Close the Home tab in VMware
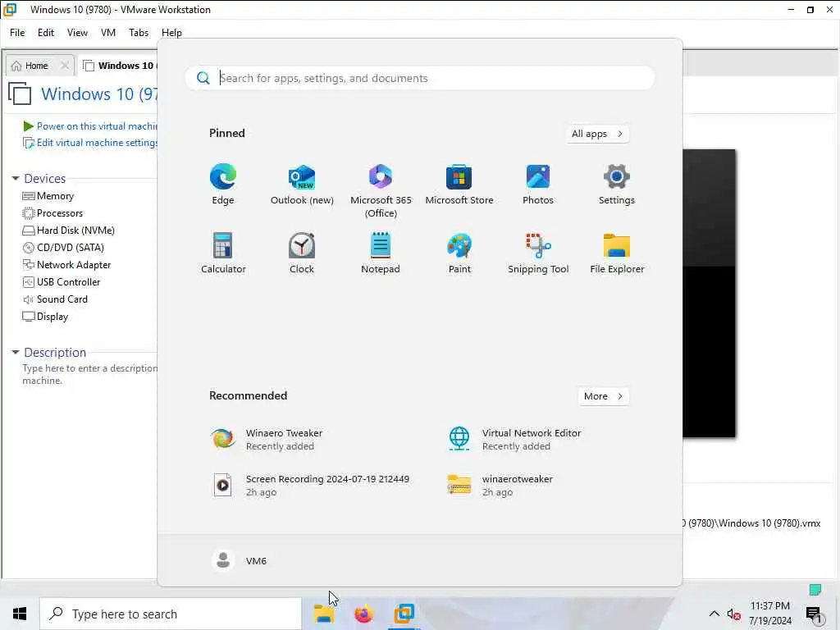 coord(65,66)
